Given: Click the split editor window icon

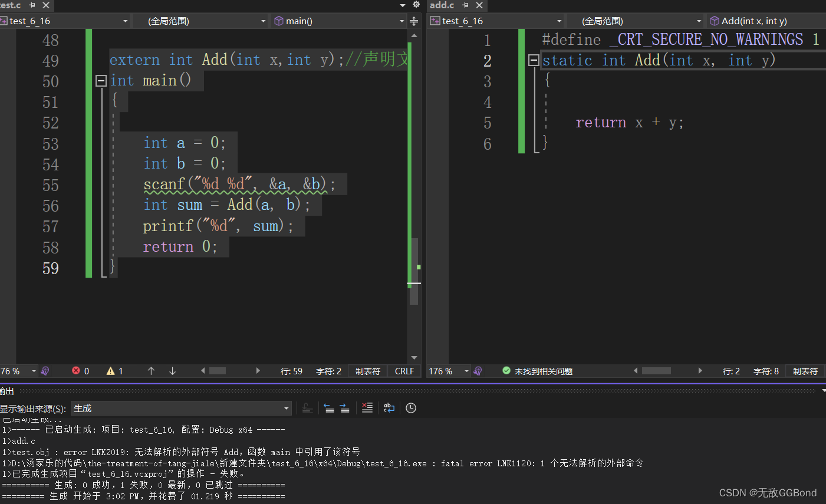Looking at the screenshot, I should click(x=414, y=21).
